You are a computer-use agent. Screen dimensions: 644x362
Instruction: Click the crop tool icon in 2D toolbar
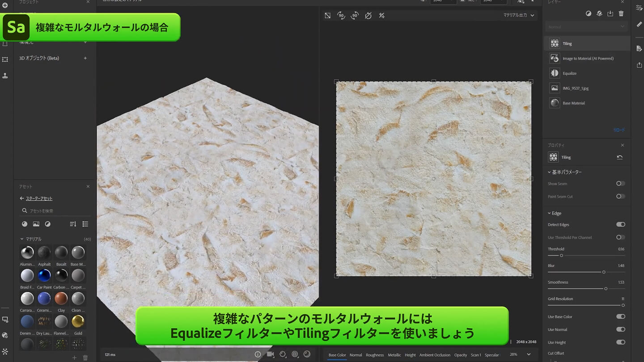[381, 16]
